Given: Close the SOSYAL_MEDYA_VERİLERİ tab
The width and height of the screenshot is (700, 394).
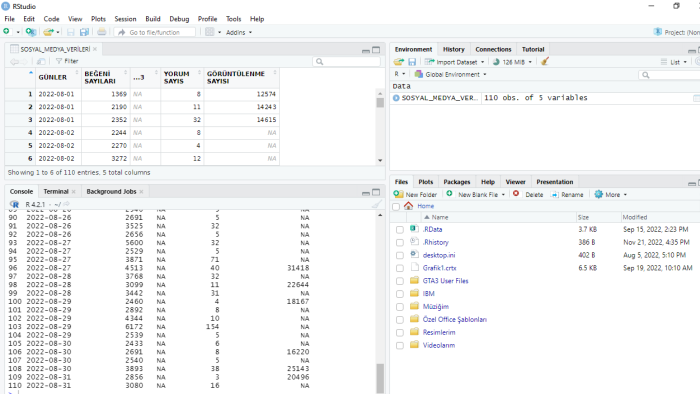Looking at the screenshot, I should click(95, 49).
